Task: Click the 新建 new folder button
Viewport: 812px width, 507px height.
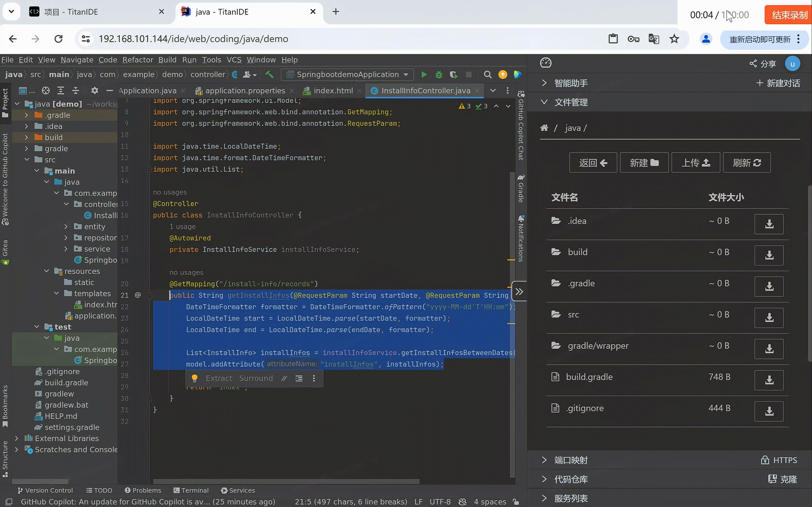Action: click(644, 163)
